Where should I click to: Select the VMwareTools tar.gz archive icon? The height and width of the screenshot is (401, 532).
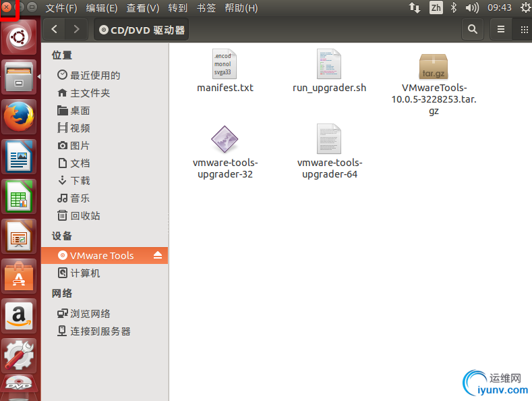[434, 66]
